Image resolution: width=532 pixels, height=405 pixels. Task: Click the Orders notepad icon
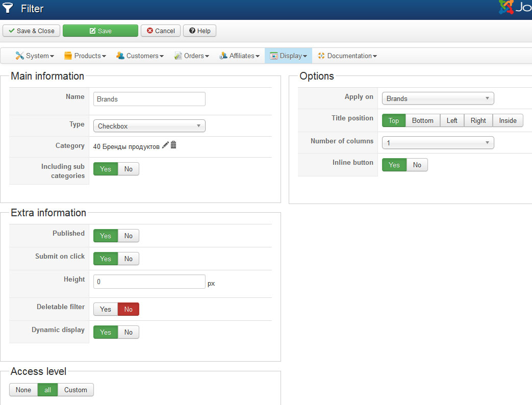pyautogui.click(x=178, y=56)
